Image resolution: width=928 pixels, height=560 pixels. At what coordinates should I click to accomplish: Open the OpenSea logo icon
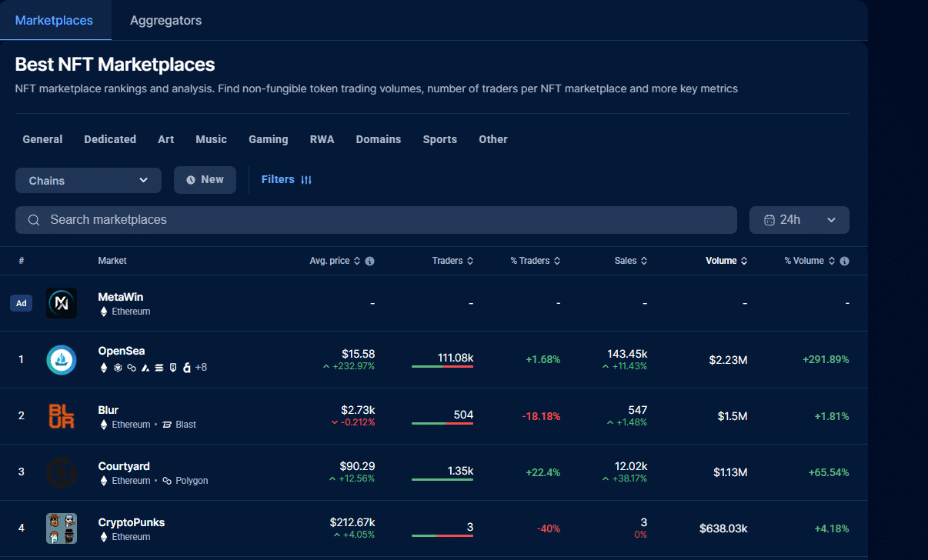pyautogui.click(x=62, y=359)
